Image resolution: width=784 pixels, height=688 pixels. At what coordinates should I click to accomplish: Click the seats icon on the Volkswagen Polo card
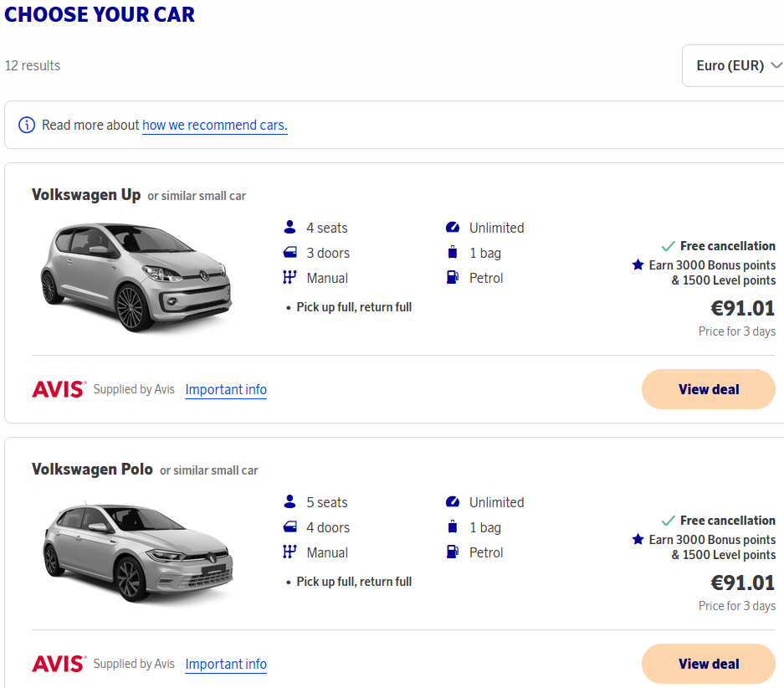click(290, 502)
